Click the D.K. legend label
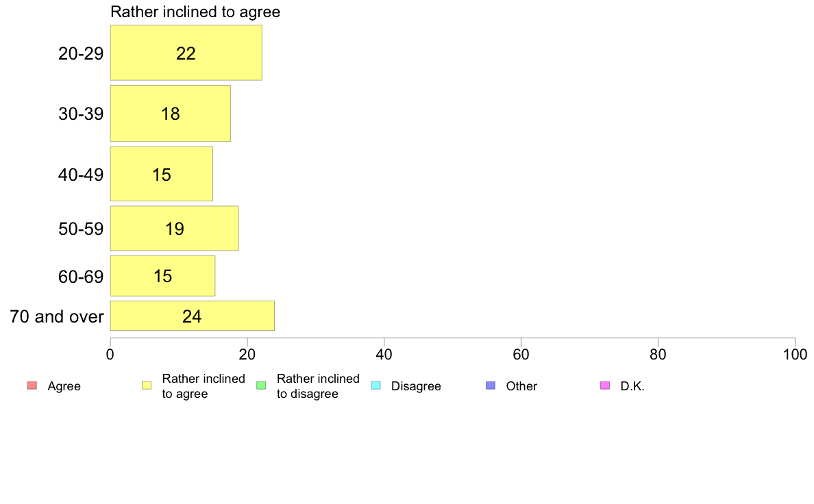The image size is (814, 504). [x=632, y=386]
